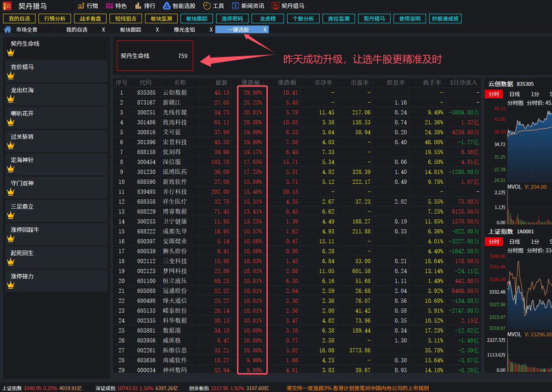Click the home icon beside 市场全景
Image resolution: width=552 pixels, height=392 pixels.
(8, 29)
